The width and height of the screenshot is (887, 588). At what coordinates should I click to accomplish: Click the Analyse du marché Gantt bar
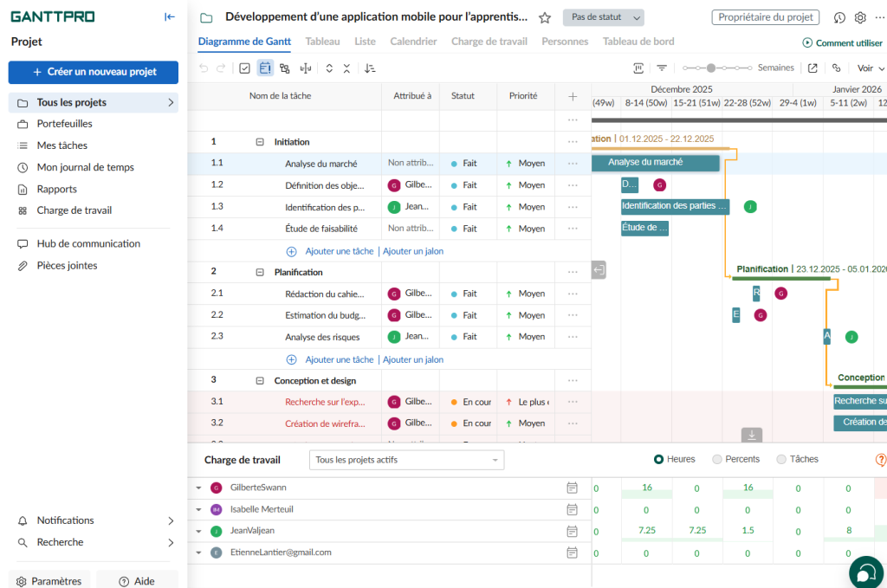coord(656,163)
